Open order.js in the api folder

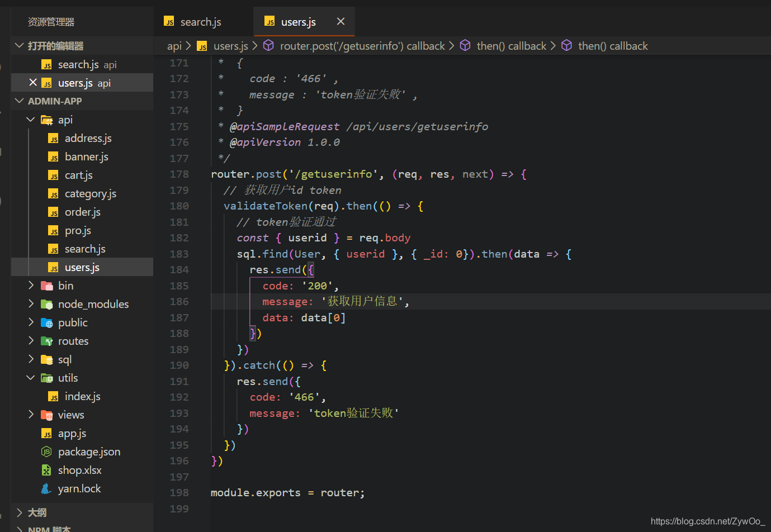[x=82, y=212]
